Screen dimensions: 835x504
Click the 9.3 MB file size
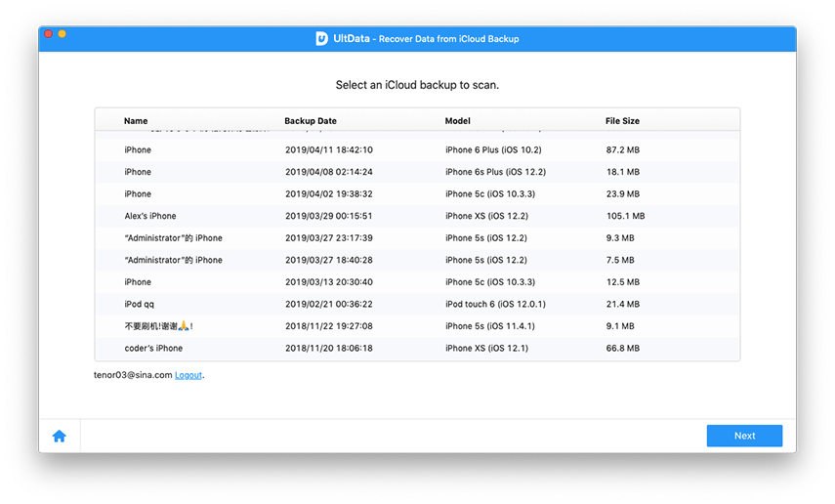(620, 237)
